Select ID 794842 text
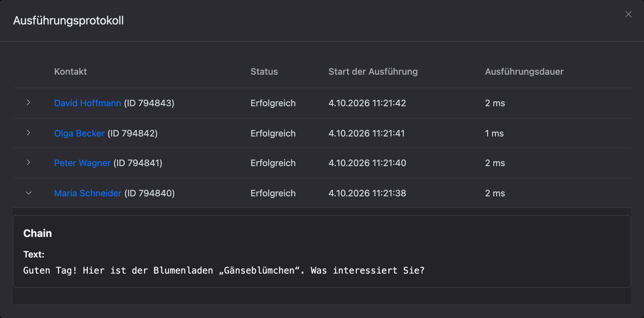644x318 pixels. tap(132, 133)
